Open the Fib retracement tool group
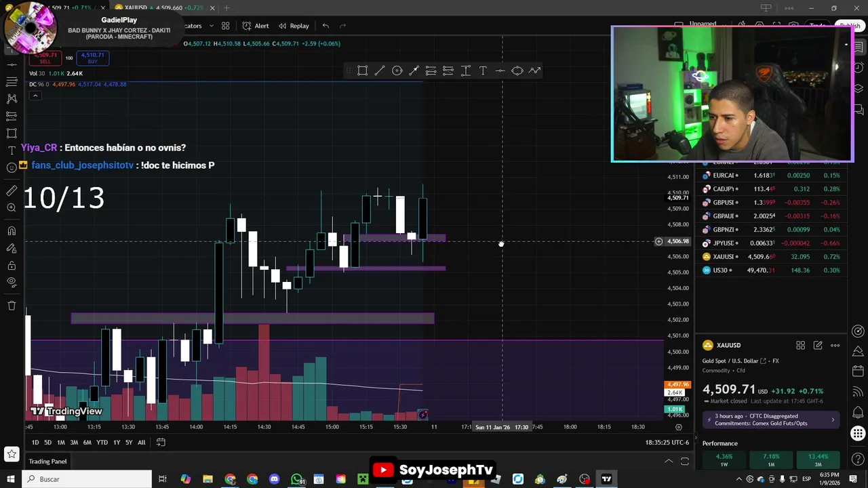 click(12, 81)
